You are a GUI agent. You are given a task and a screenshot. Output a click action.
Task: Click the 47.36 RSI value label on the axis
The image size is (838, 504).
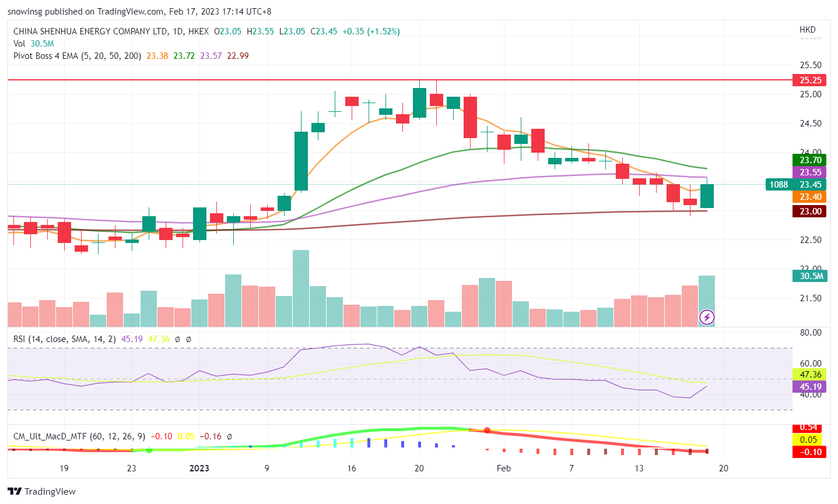point(810,375)
